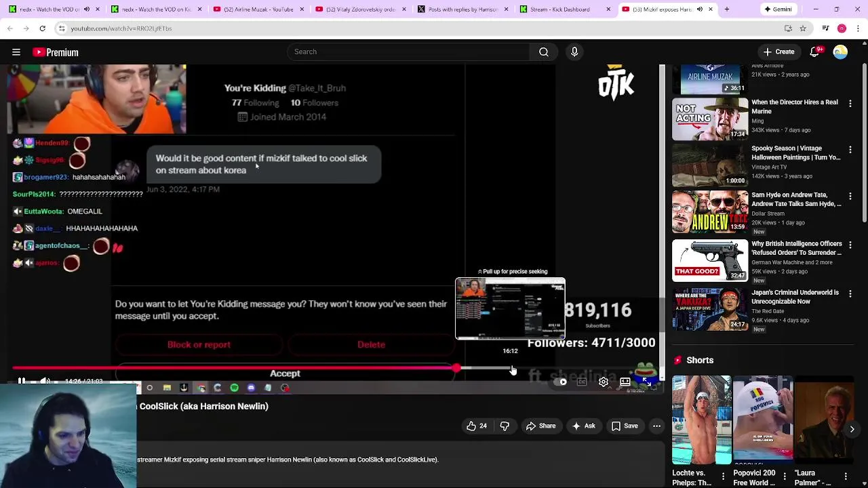Open more actions ellipsis beside Save
The width and height of the screenshot is (868, 488).
[x=656, y=426]
